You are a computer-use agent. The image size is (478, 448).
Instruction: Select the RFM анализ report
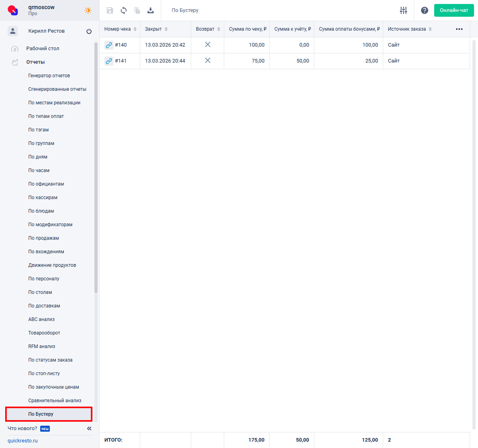[41, 346]
